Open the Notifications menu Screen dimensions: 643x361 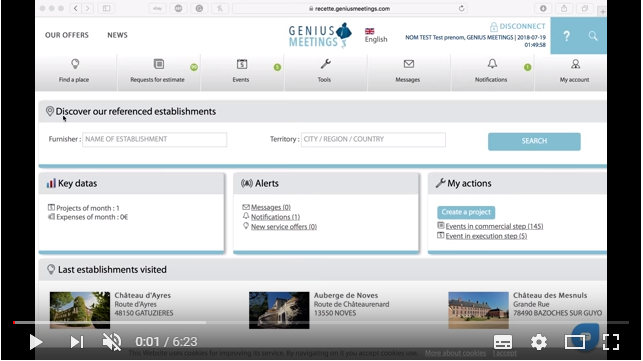(x=493, y=72)
